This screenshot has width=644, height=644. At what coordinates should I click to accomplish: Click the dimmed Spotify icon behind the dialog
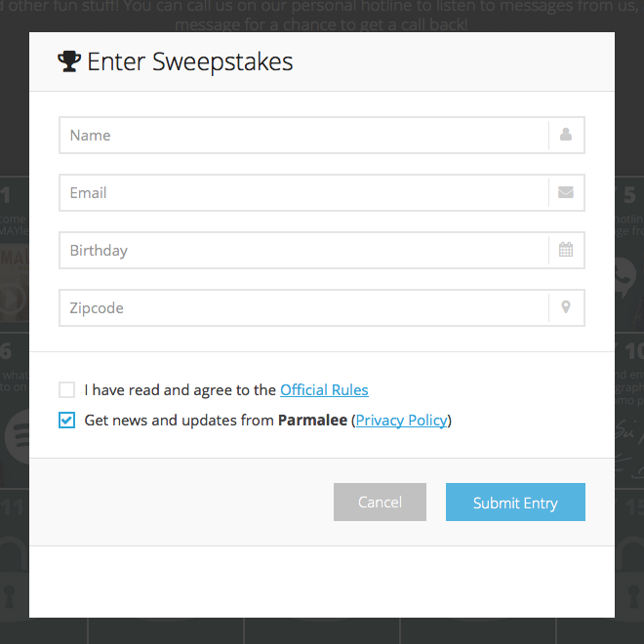pos(18,436)
